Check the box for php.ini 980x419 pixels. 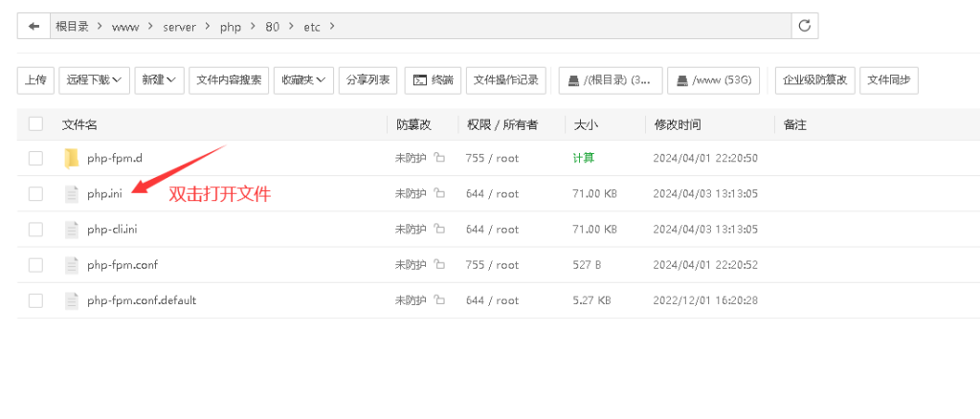tap(35, 193)
